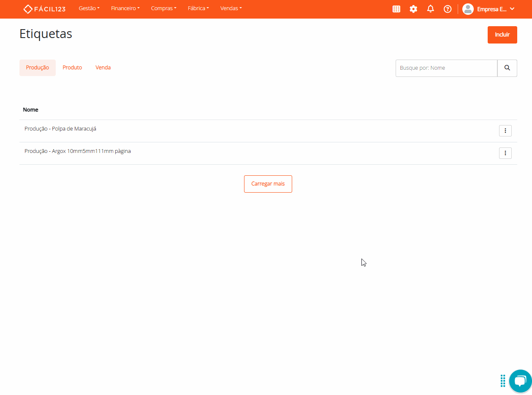Image resolution: width=532 pixels, height=395 pixels.
Task: Switch to the Venda tab
Action: (x=103, y=68)
